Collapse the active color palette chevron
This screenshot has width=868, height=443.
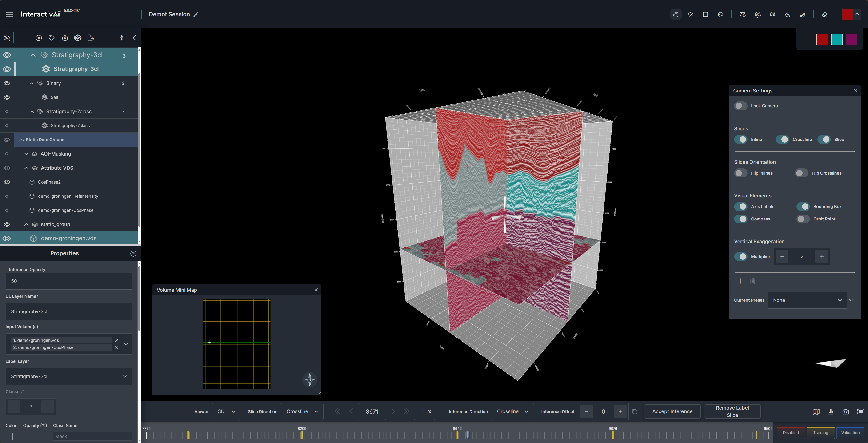857,15
